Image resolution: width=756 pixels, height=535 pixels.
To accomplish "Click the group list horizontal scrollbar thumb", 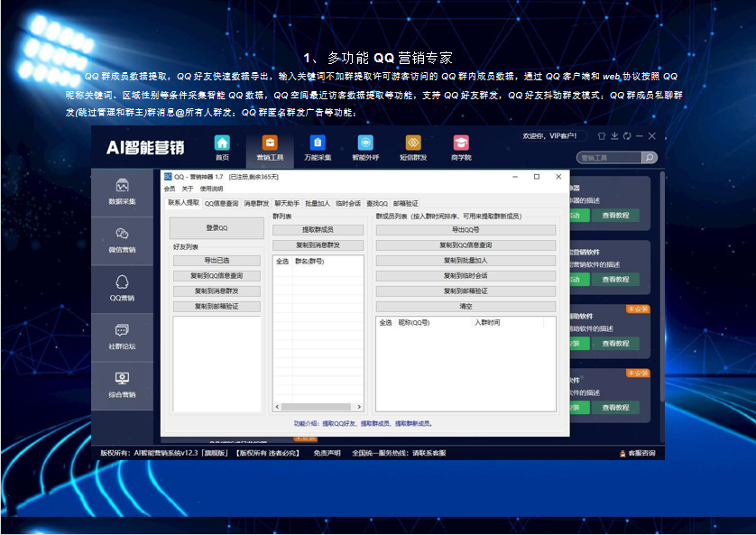I will click(x=316, y=407).
